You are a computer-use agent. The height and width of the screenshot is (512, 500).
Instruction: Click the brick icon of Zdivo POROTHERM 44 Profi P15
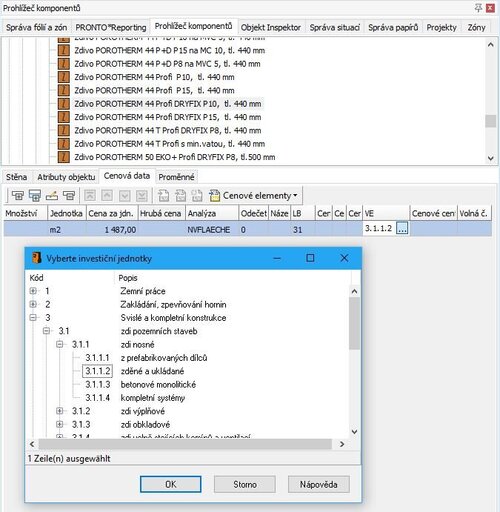(x=64, y=90)
